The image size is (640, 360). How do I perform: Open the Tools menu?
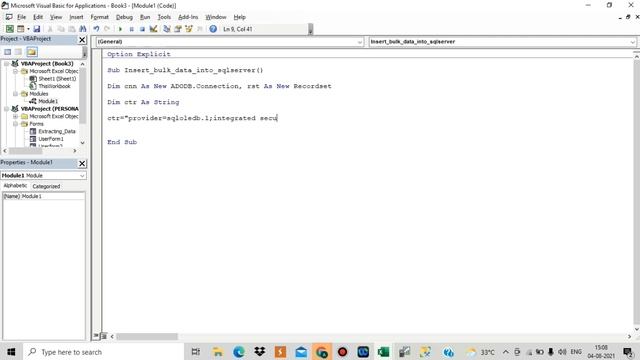point(164,17)
